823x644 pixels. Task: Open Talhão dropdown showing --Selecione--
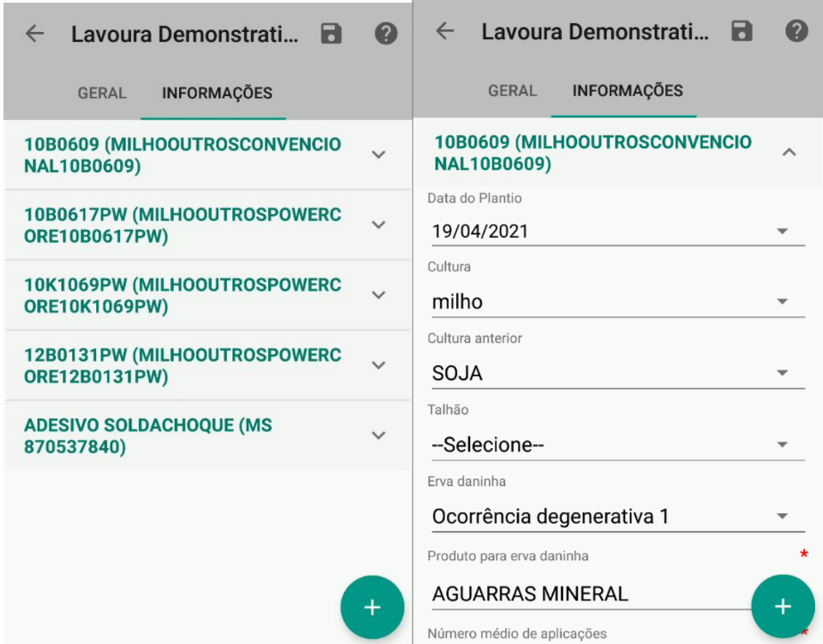pos(618,444)
